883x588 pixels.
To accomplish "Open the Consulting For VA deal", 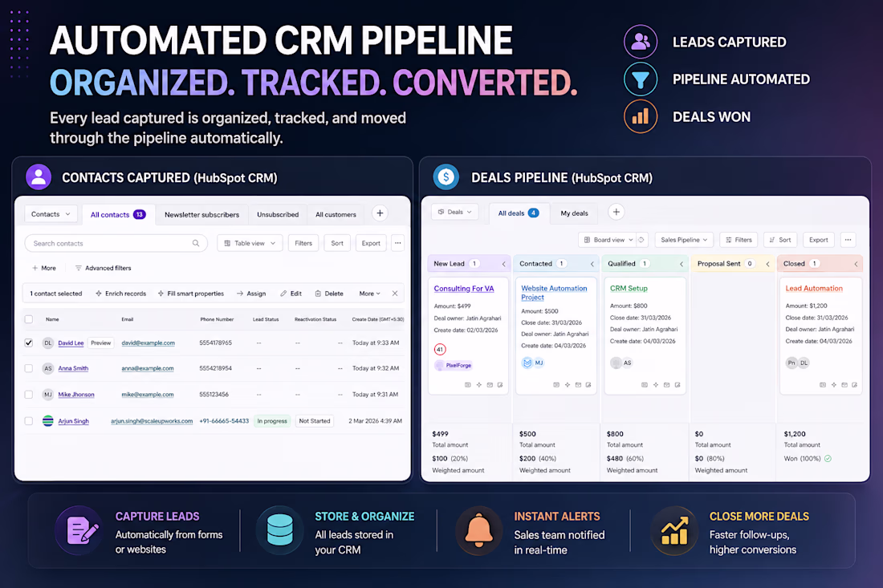I will [464, 288].
